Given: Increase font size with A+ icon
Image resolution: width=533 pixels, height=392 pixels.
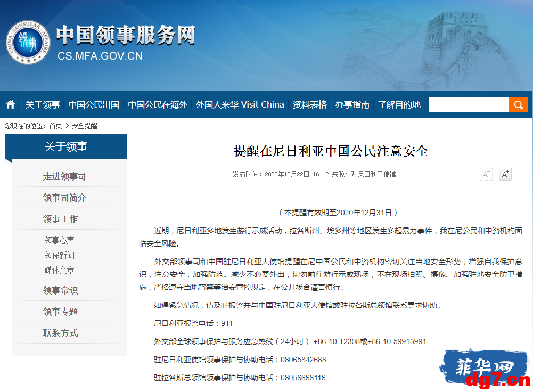Looking at the screenshot, I should 505,174.
